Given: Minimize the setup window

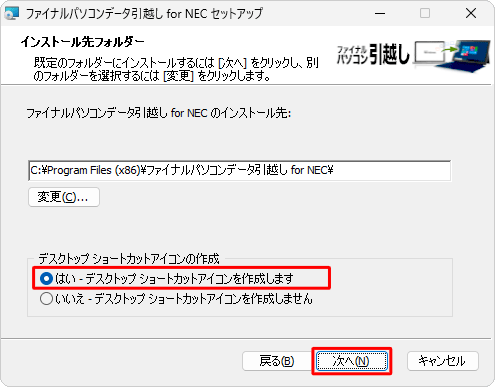Looking at the screenshot, I should click(380, 13).
